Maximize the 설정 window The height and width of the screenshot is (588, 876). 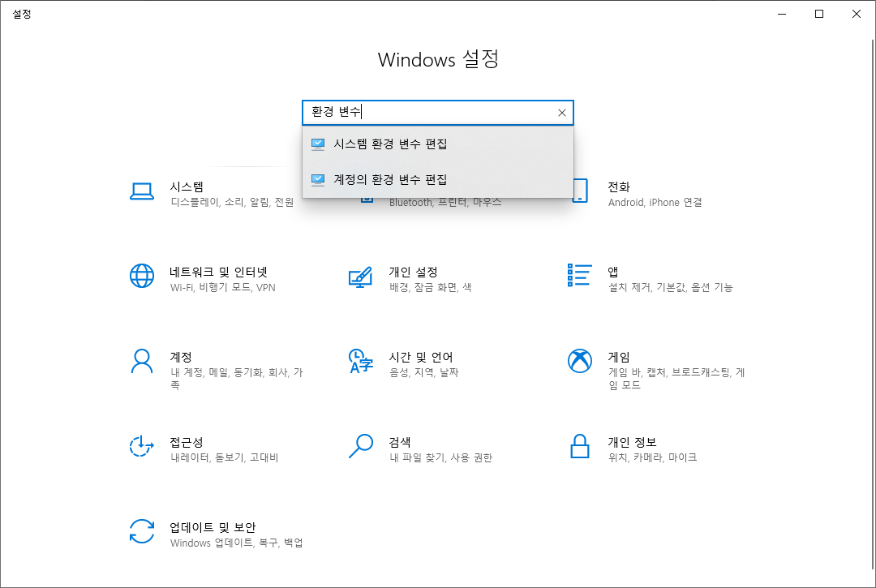(819, 14)
